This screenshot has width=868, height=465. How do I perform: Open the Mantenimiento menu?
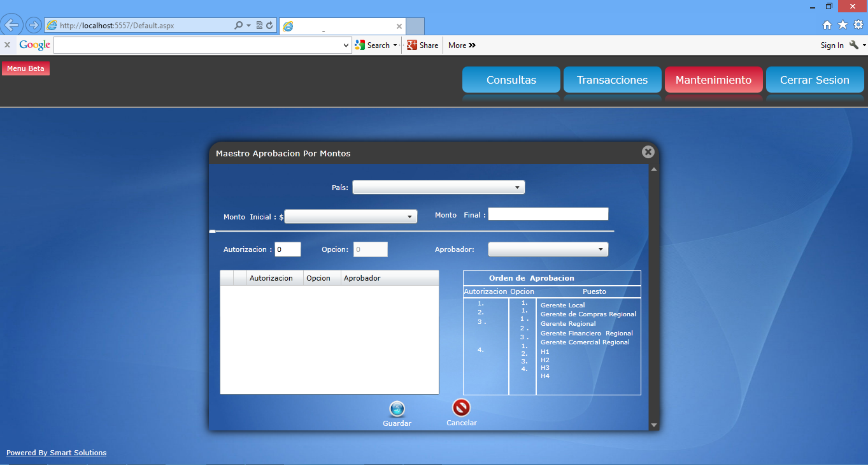[713, 80]
